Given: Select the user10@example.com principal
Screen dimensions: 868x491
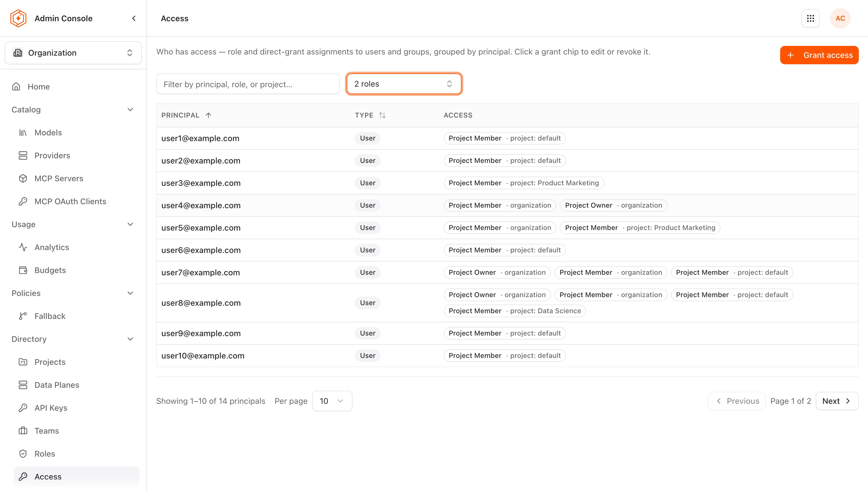Looking at the screenshot, I should pyautogui.click(x=203, y=355).
